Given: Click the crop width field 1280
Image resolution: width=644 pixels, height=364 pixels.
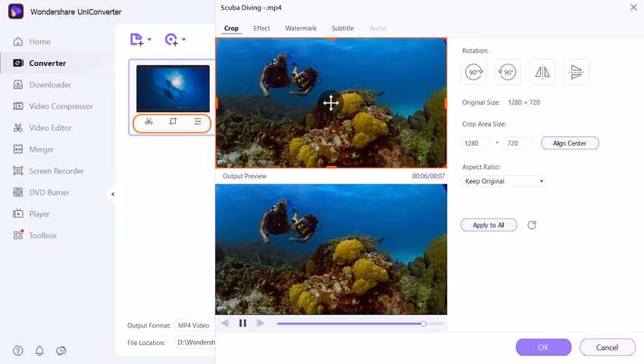Looking at the screenshot, I should point(476,143).
